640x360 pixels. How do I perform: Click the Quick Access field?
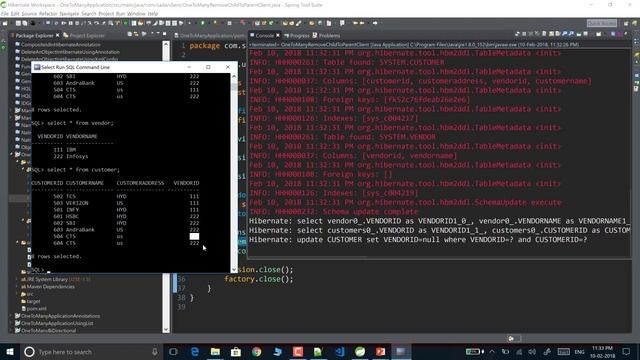[x=602, y=23]
